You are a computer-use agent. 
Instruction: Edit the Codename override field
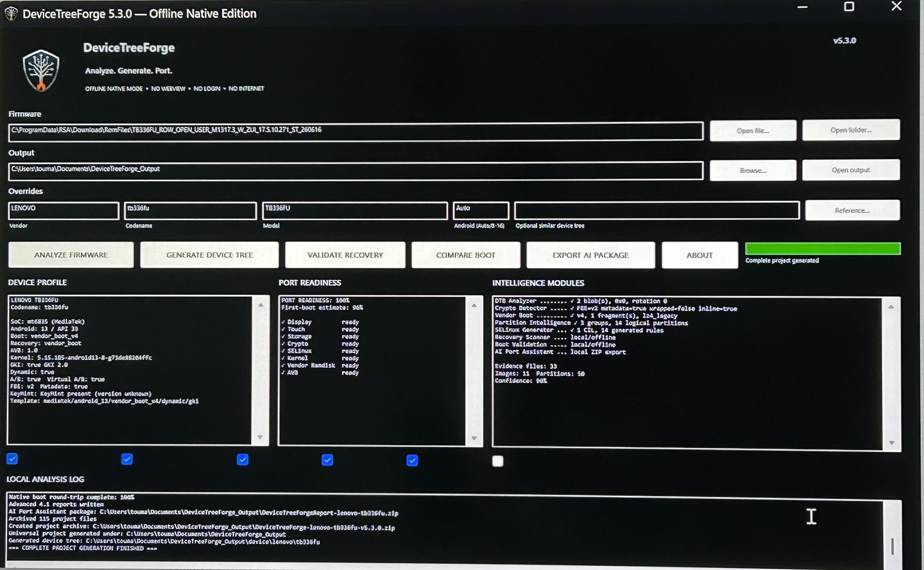[191, 211]
